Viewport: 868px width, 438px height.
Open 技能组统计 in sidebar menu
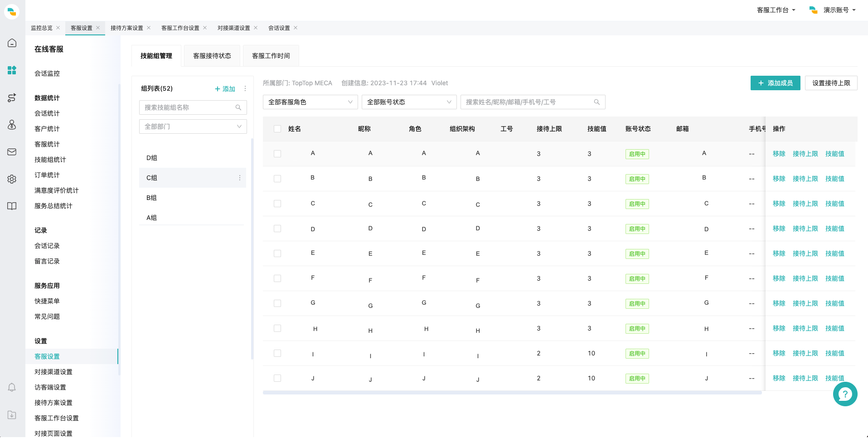(x=50, y=160)
